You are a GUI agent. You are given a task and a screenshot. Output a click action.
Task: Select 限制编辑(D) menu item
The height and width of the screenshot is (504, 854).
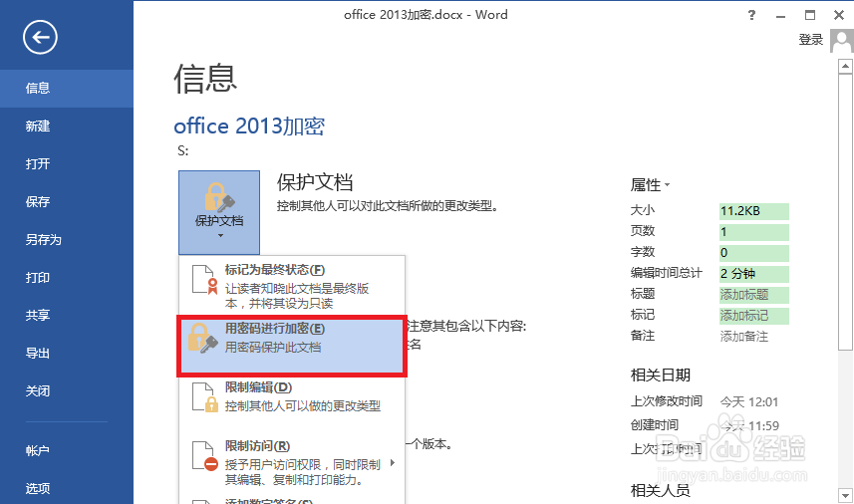(x=293, y=402)
